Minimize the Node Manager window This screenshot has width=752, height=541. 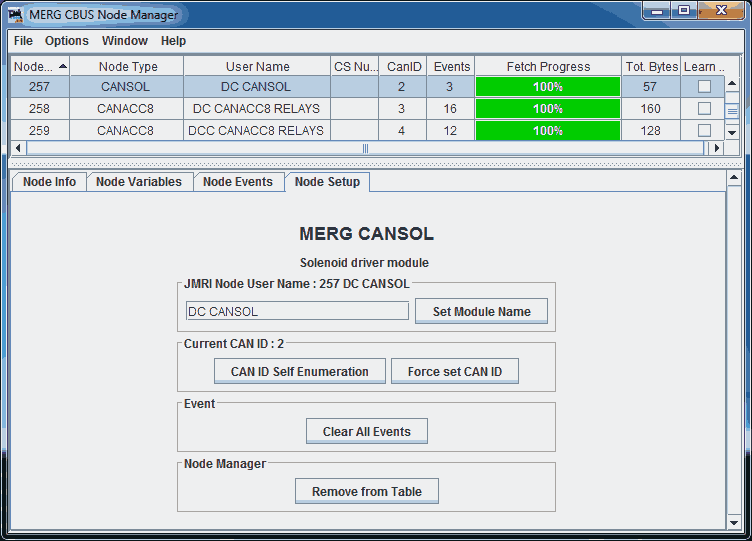tap(657, 11)
